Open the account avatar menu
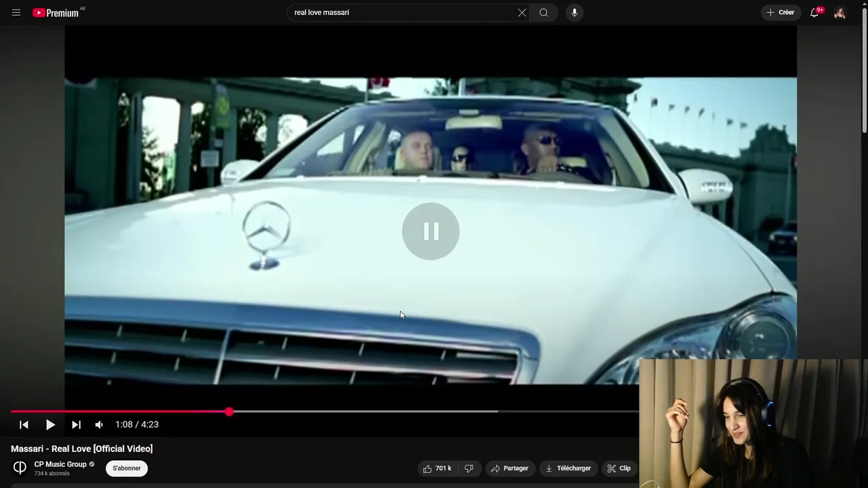 click(840, 12)
